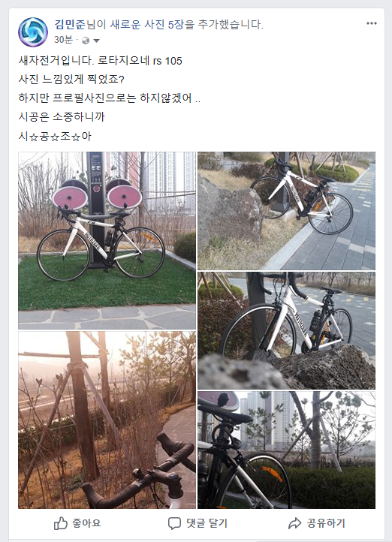Viewport: 392px width, 542px height.
Task: Click the share arrow icon
Action: coord(295,523)
